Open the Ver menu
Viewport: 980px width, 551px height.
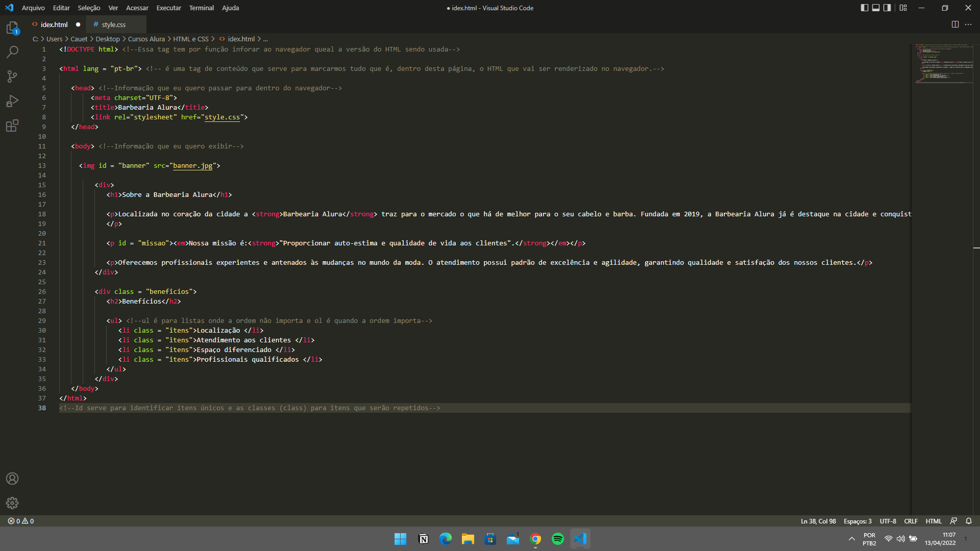click(113, 8)
